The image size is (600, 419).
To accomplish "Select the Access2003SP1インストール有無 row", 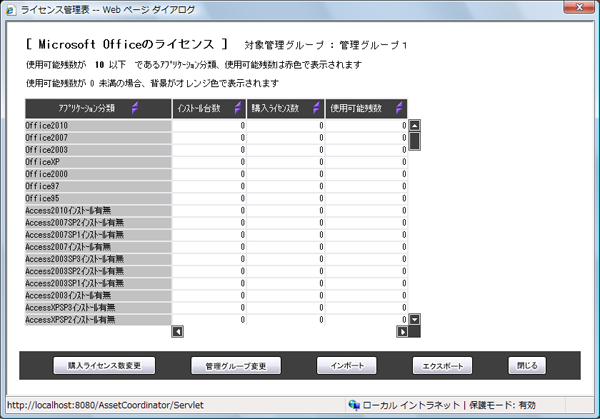I will [216, 284].
